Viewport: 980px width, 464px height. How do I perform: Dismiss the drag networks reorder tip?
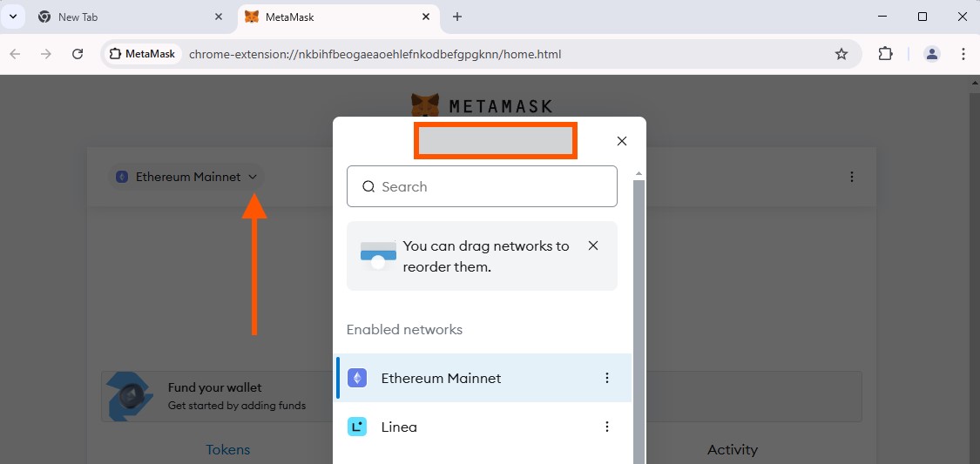point(593,245)
